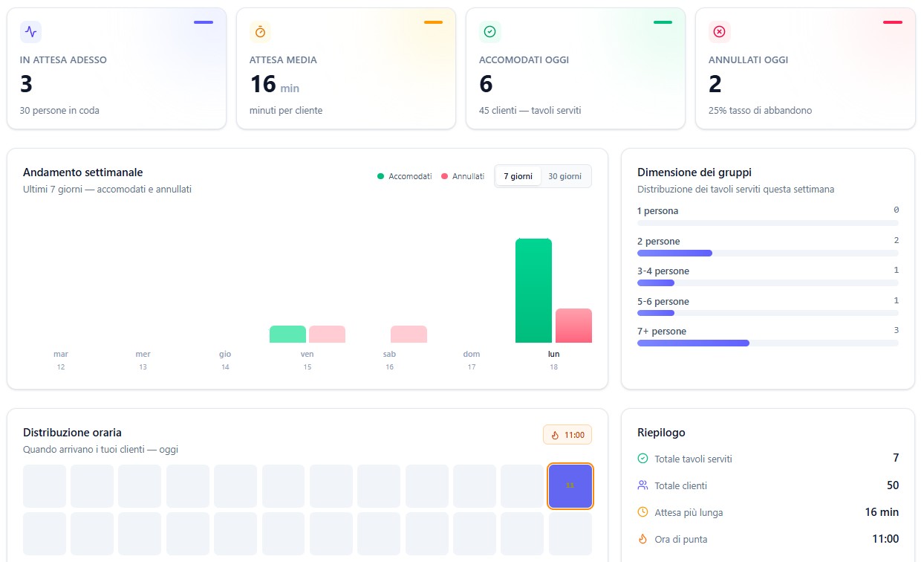
Task: Click the 5-6 persone progress bar
Action: click(x=768, y=313)
